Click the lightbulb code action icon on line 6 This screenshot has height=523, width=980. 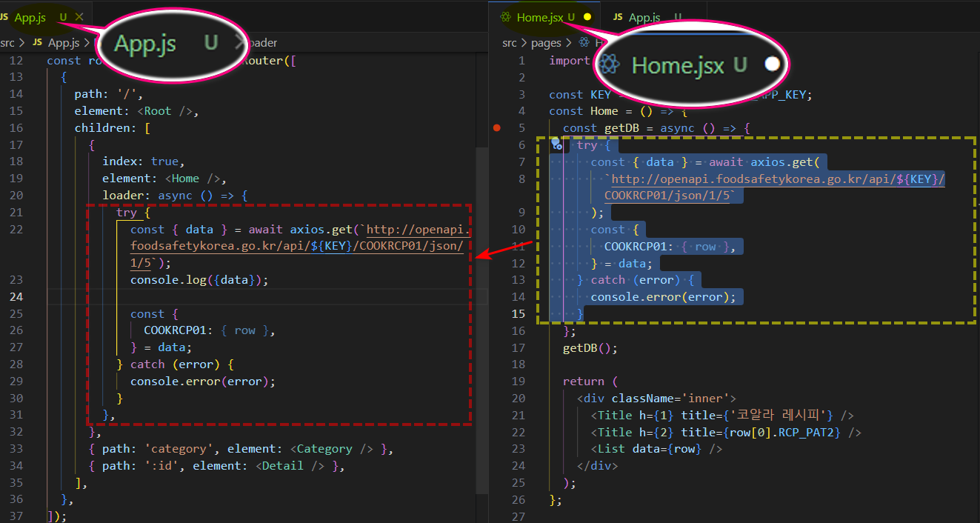pyautogui.click(x=556, y=145)
